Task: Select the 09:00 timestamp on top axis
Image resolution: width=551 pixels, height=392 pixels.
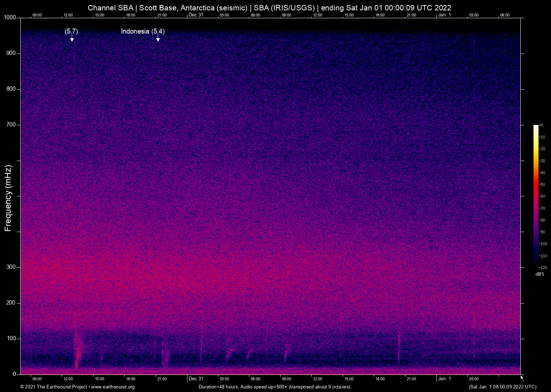Action: tap(37, 15)
